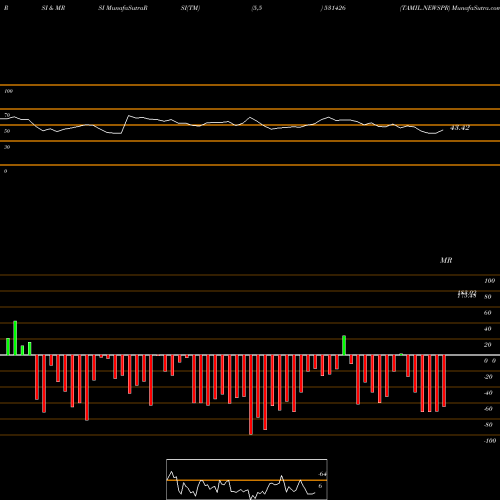Click the MR axis label 80
The image size is (500, 500).
click(x=488, y=297)
